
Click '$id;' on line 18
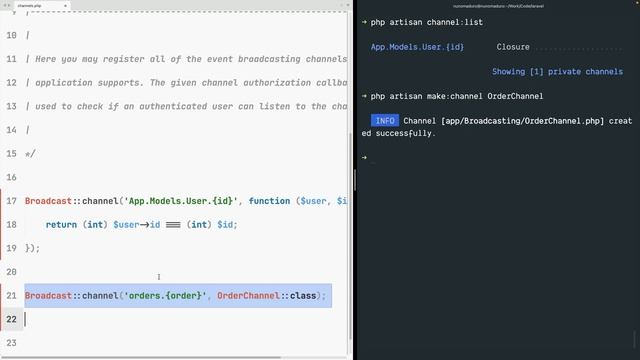coord(227,225)
